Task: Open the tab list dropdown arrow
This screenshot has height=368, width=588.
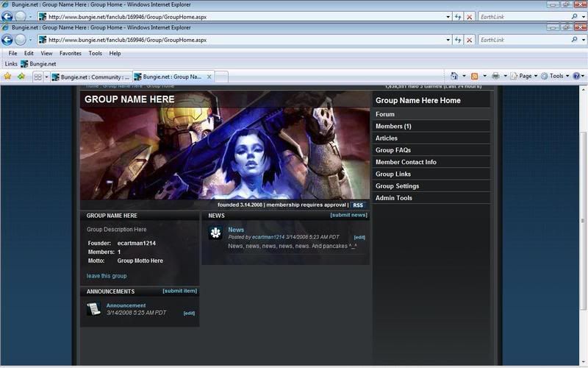Action: [x=46, y=77]
